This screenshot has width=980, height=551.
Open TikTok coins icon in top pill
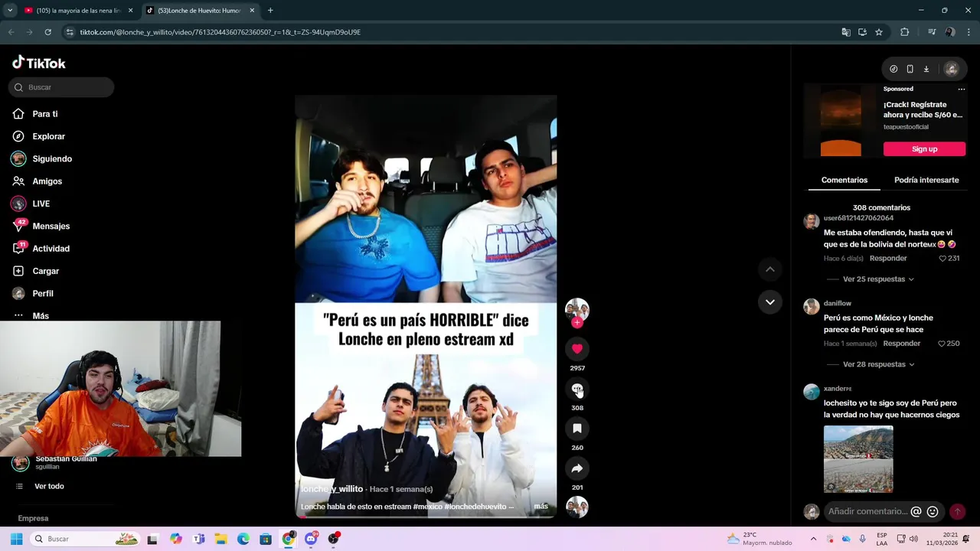[893, 69]
